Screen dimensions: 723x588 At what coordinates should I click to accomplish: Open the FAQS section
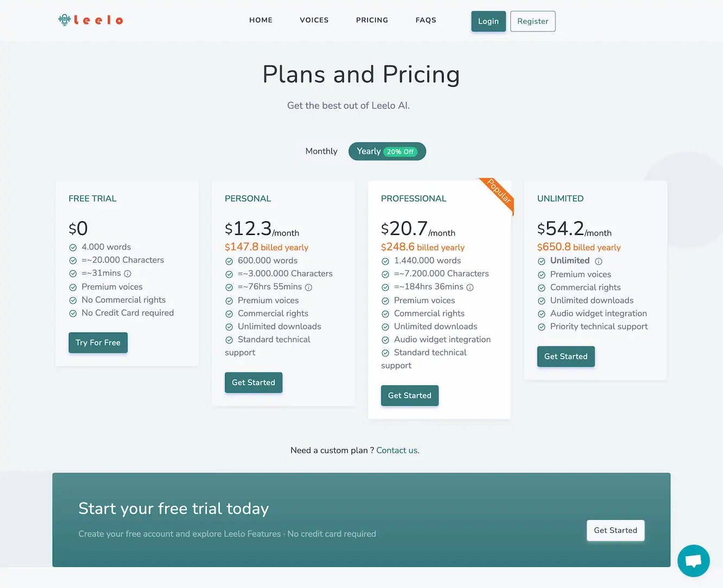[x=426, y=20]
